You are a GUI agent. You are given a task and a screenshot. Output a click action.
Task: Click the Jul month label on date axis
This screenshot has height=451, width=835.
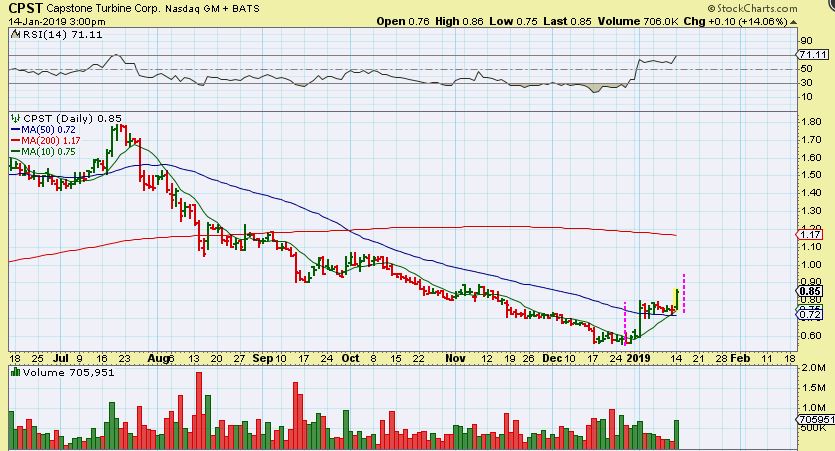tap(62, 358)
